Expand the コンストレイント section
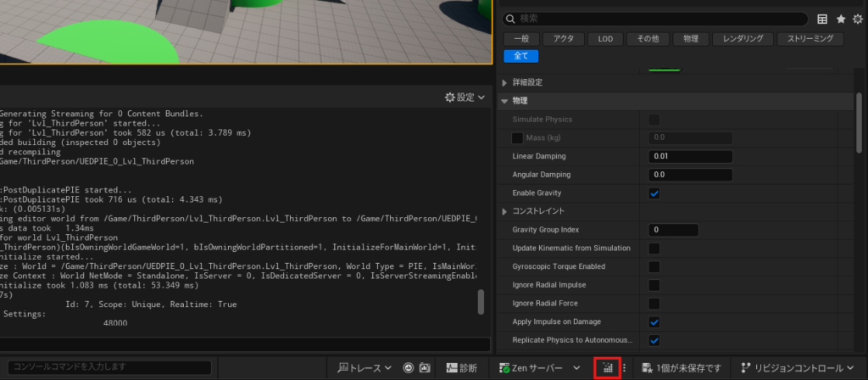868x380 pixels. 506,211
